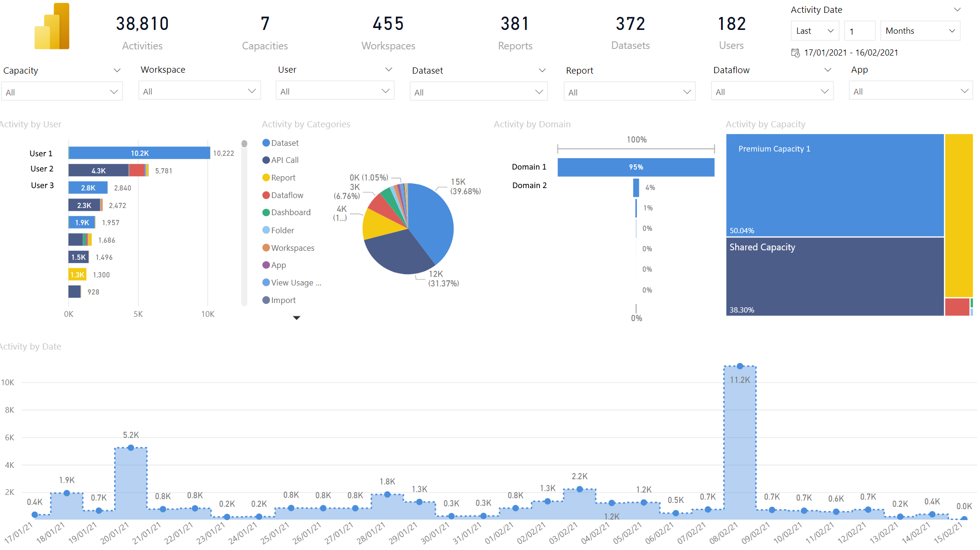Click the 1.9K data point on 18/01/21
This screenshot has height=550, width=980.
coord(67,493)
